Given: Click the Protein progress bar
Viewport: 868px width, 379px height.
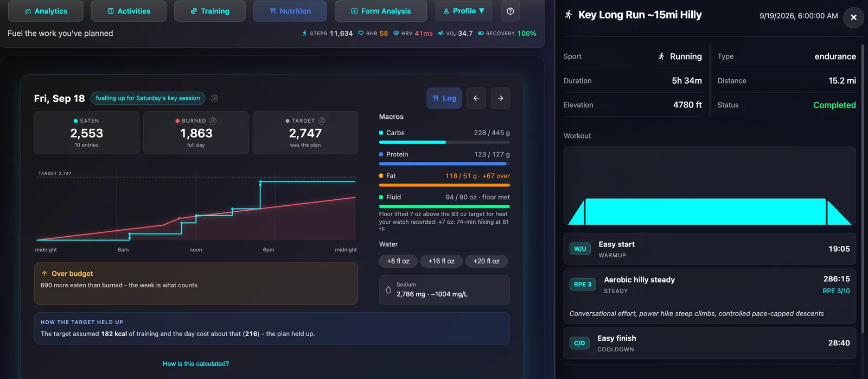Looking at the screenshot, I should click(x=444, y=163).
